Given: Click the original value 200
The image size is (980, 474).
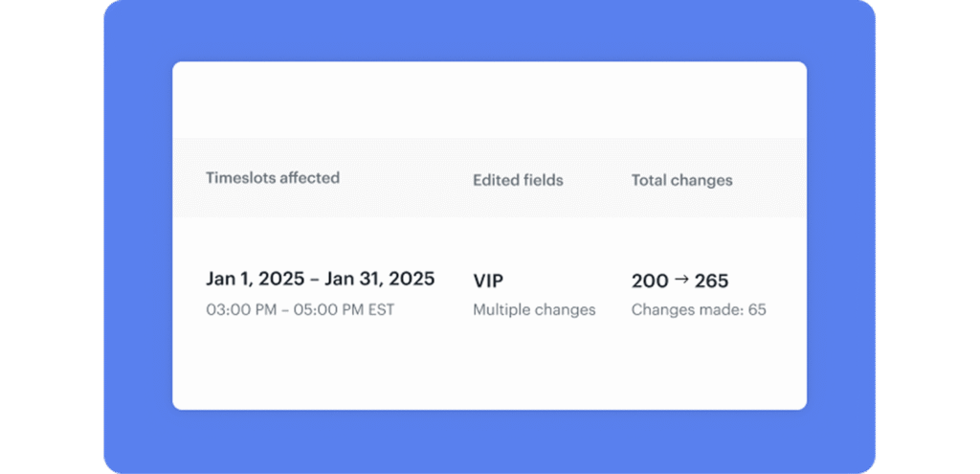Looking at the screenshot, I should coord(650,281).
